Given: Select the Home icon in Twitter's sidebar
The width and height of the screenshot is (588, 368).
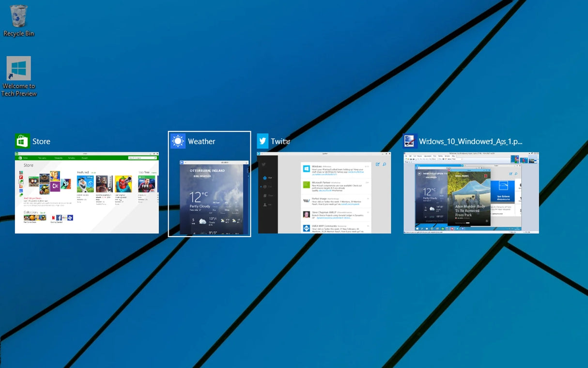Looking at the screenshot, I should pos(264,178).
